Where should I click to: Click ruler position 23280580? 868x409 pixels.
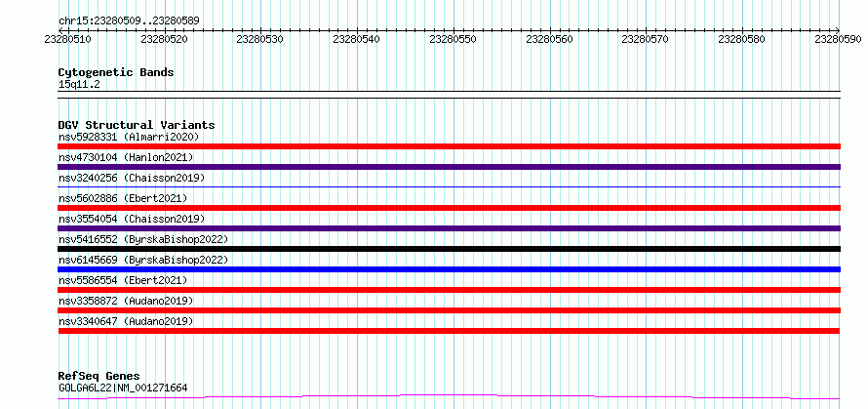pyautogui.click(x=742, y=39)
